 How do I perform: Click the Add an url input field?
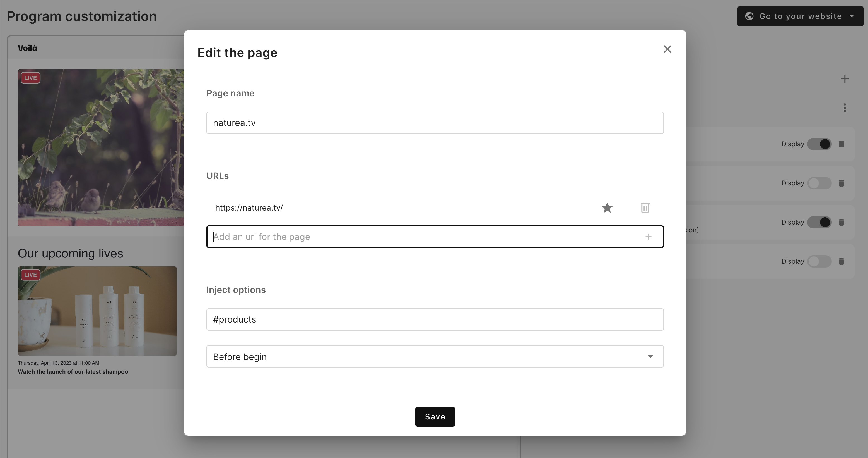435,236
